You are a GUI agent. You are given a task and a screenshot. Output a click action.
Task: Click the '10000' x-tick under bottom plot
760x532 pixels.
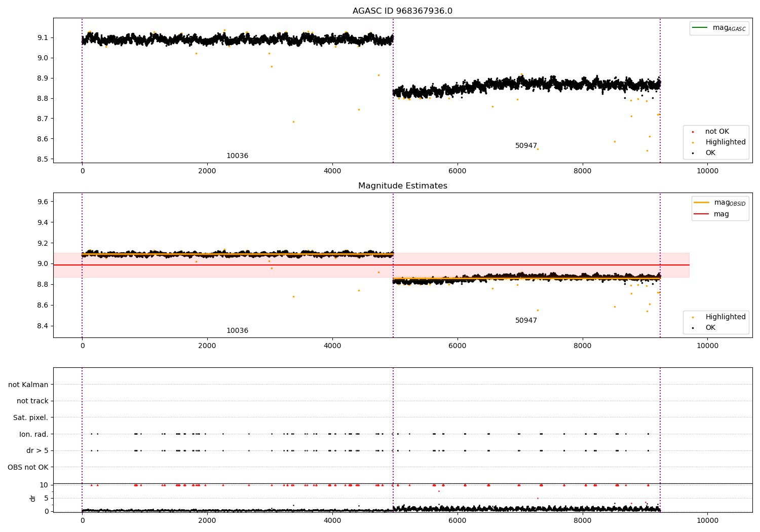(708, 521)
